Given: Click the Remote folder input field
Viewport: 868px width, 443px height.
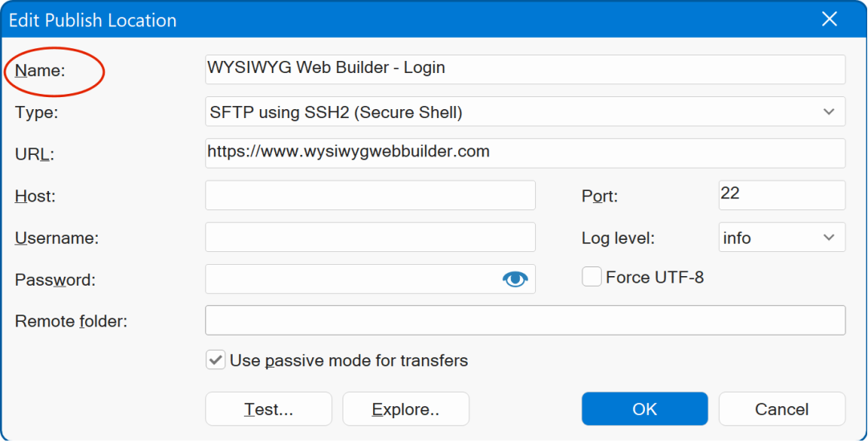Looking at the screenshot, I should 525,320.
